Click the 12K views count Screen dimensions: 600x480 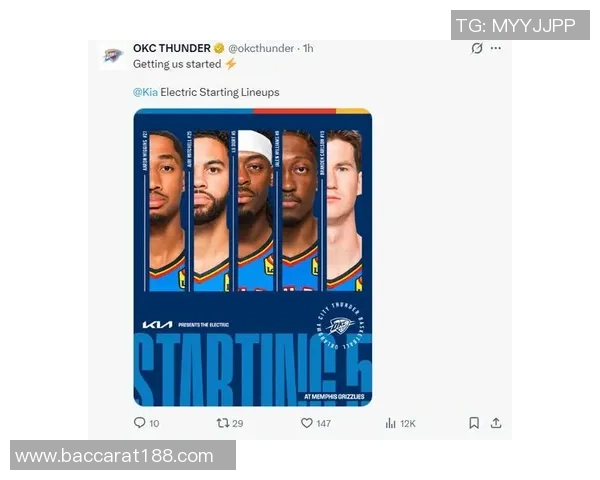coord(408,423)
